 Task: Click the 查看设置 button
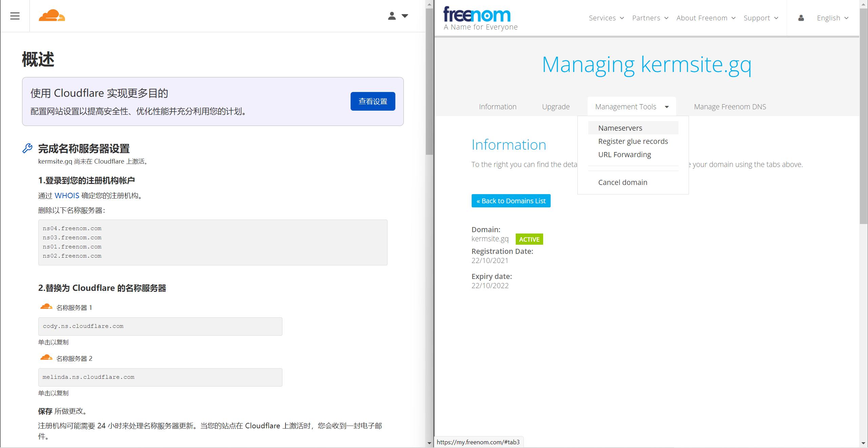coord(373,101)
